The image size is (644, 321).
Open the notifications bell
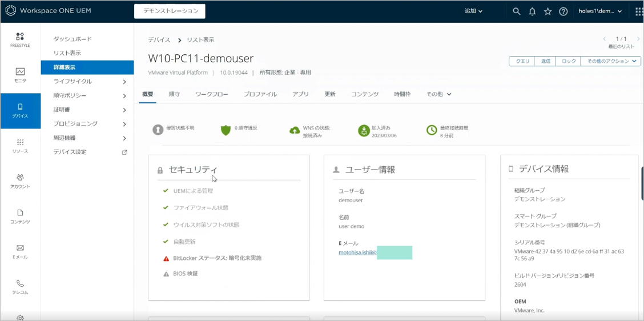pos(532,11)
